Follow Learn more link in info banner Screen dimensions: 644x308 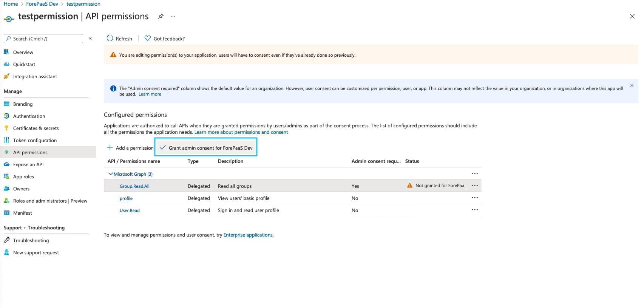pos(150,94)
